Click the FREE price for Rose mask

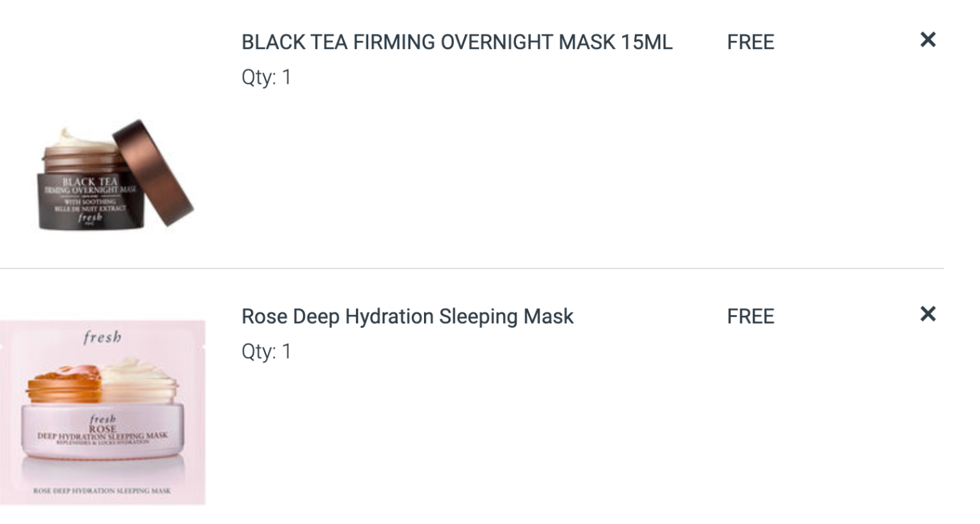click(x=751, y=316)
